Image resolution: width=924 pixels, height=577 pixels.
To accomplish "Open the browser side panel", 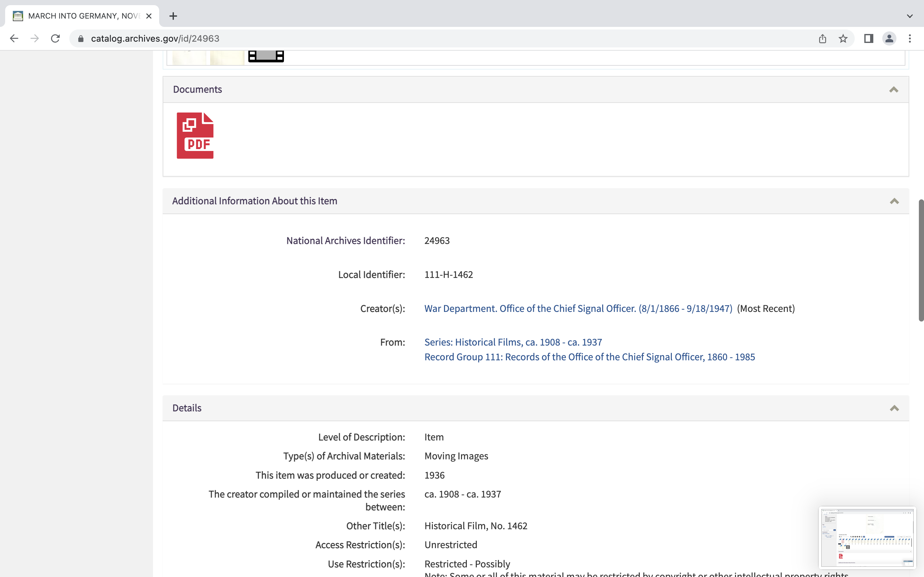I will pyautogui.click(x=868, y=38).
